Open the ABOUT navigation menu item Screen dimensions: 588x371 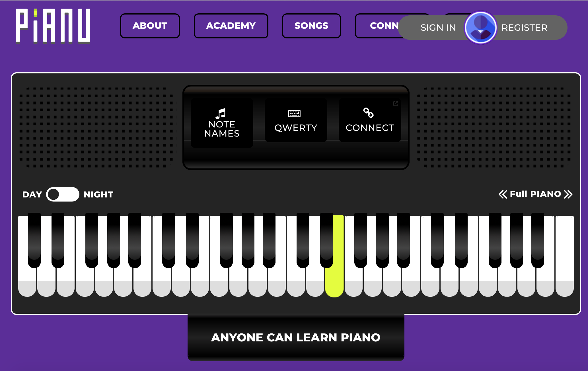[151, 26]
